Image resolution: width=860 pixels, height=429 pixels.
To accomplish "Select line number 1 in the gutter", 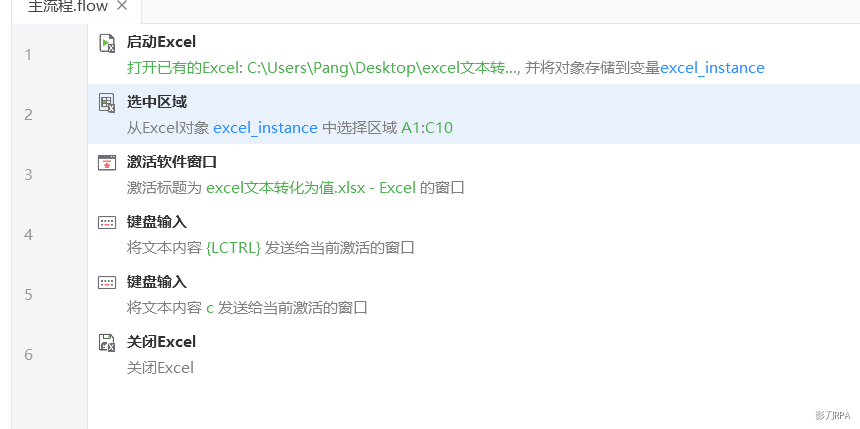I will coord(29,55).
